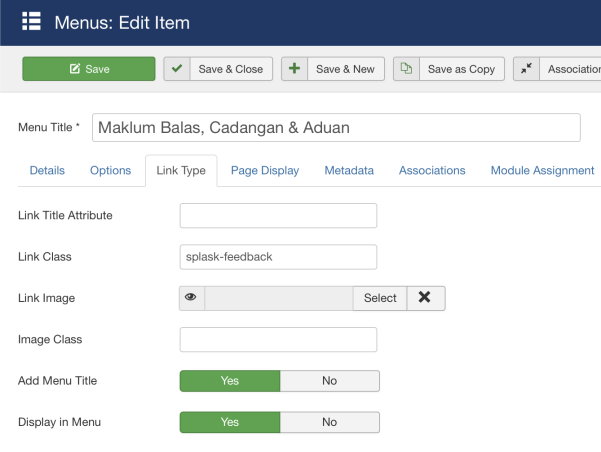Open the Options tab
Viewport: 601px width, 452px height.
110,171
